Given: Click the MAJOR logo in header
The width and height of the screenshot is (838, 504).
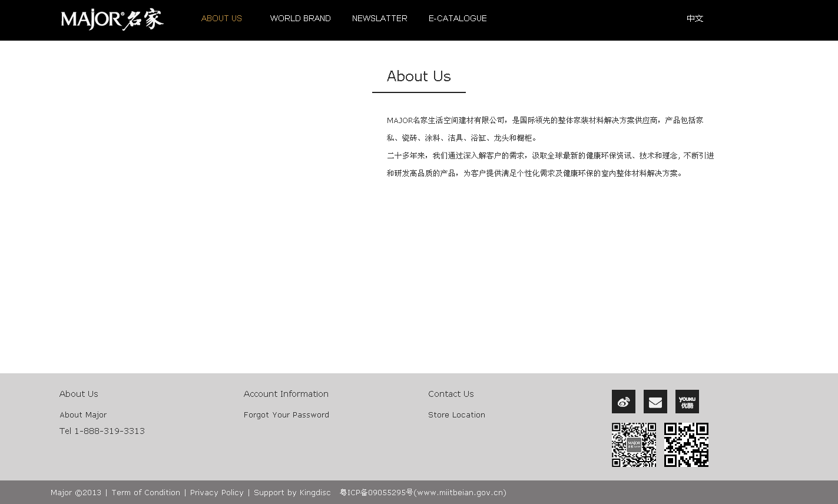Looking at the screenshot, I should [112, 19].
